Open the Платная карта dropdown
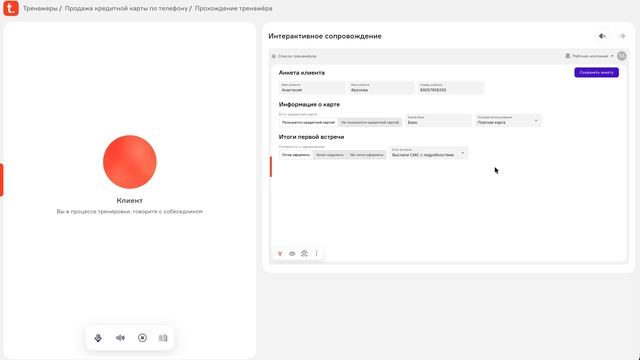 click(508, 120)
